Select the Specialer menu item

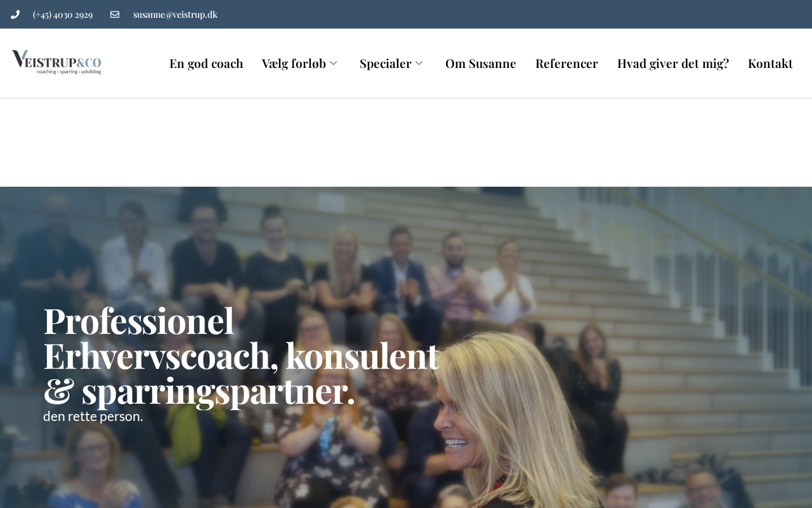pyautogui.click(x=386, y=63)
